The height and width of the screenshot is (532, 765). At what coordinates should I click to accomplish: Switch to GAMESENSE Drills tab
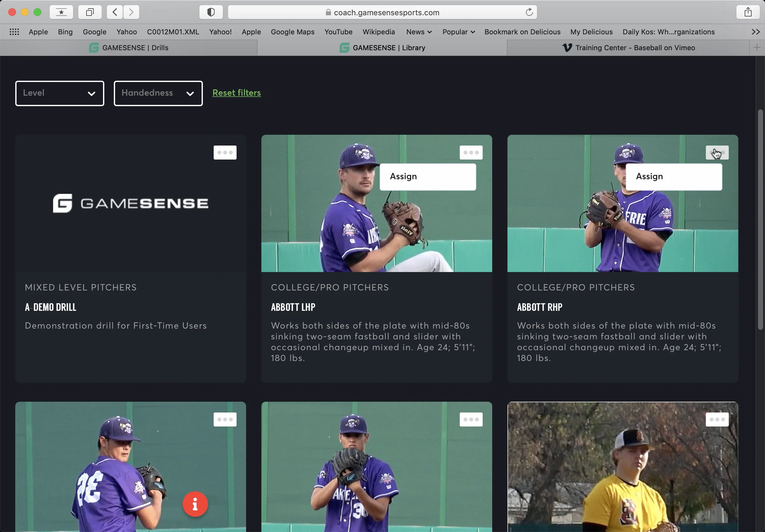pos(128,48)
